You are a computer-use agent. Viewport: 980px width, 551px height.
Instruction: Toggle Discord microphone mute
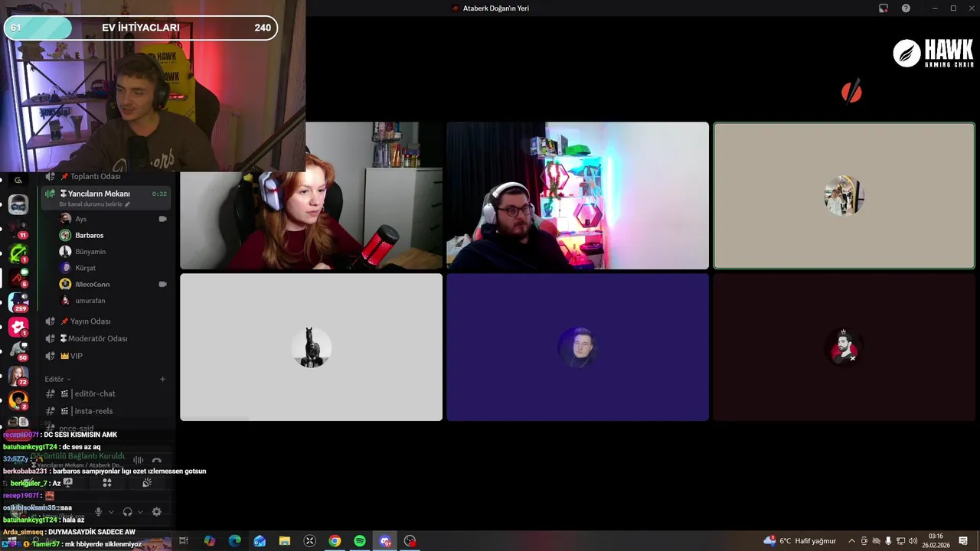point(98,512)
